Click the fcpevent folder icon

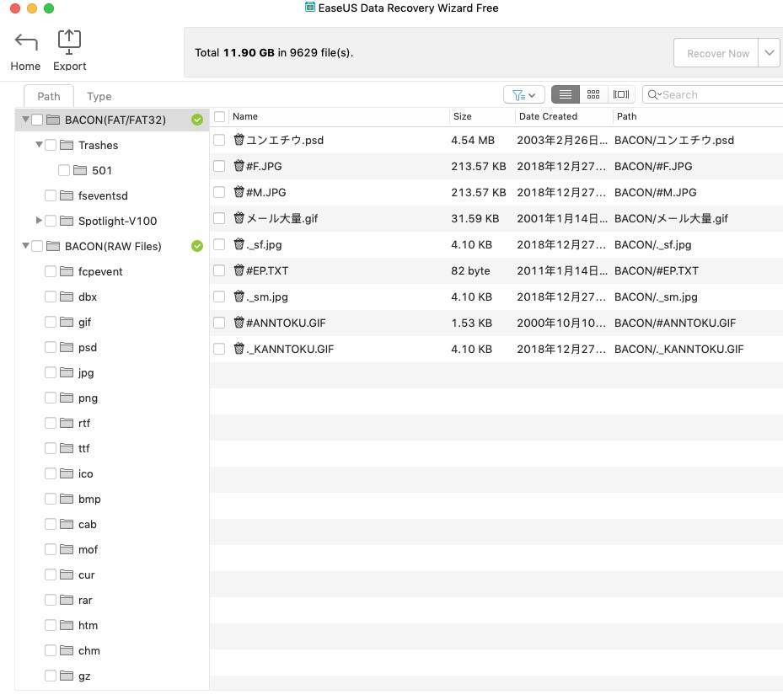[x=67, y=271]
